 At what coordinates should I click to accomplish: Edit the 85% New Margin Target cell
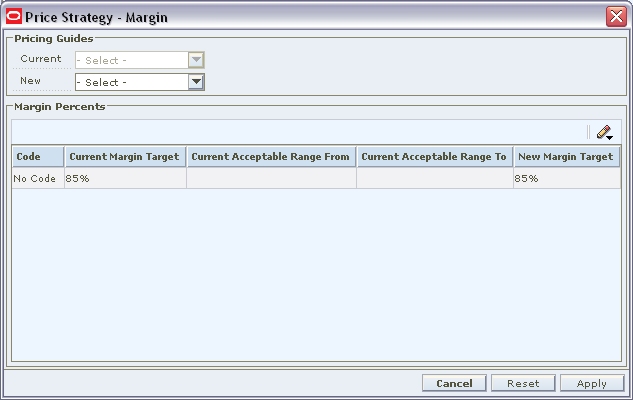567,178
